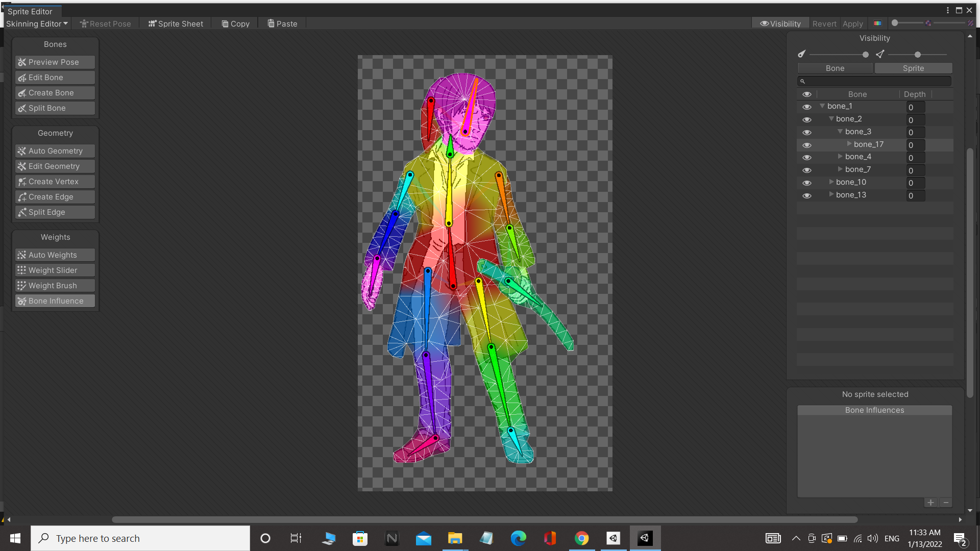Select the Edit Bone tool
Viewport: 980px width, 551px height.
pos(55,78)
